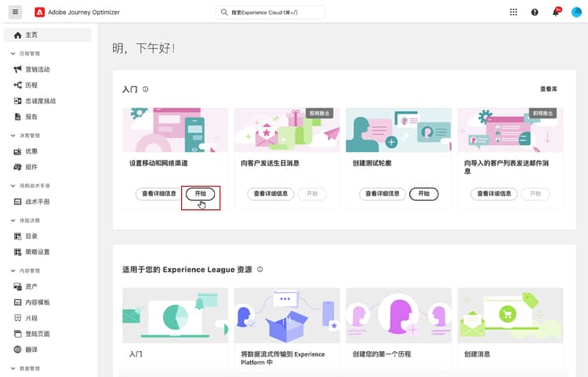
Task: Open 营销活动 campaigns megaphone icon
Action: click(x=17, y=69)
